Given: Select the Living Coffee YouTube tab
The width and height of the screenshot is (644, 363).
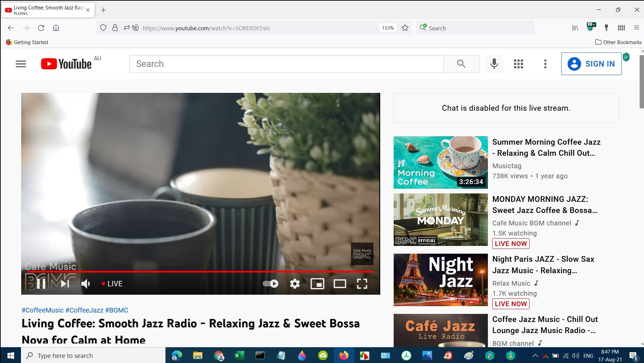Looking at the screenshot, I should tap(48, 10).
